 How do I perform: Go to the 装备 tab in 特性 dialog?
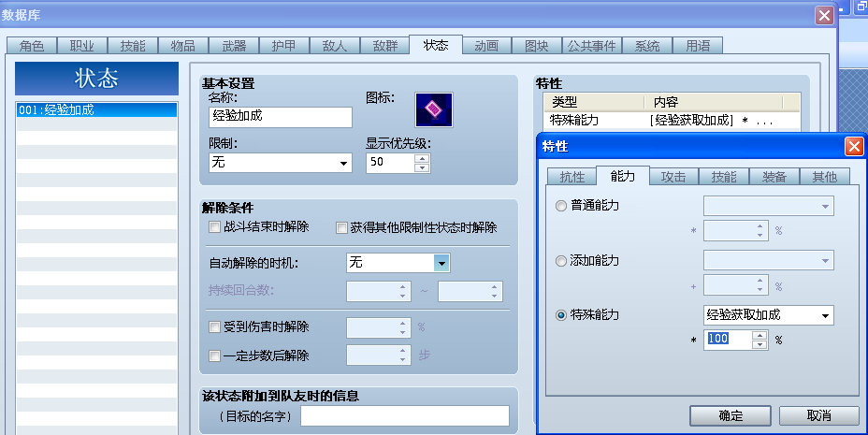coord(774,177)
